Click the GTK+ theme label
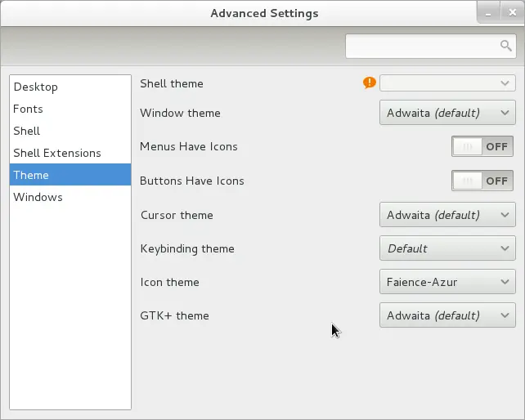Screen dimensions: 525x420 click(174, 315)
